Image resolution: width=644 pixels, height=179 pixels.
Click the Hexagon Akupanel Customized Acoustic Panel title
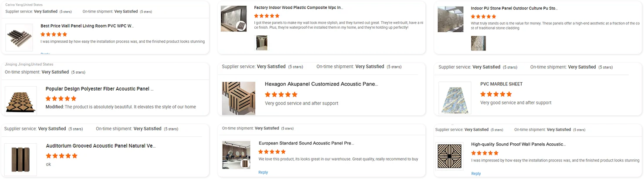pos(321,84)
